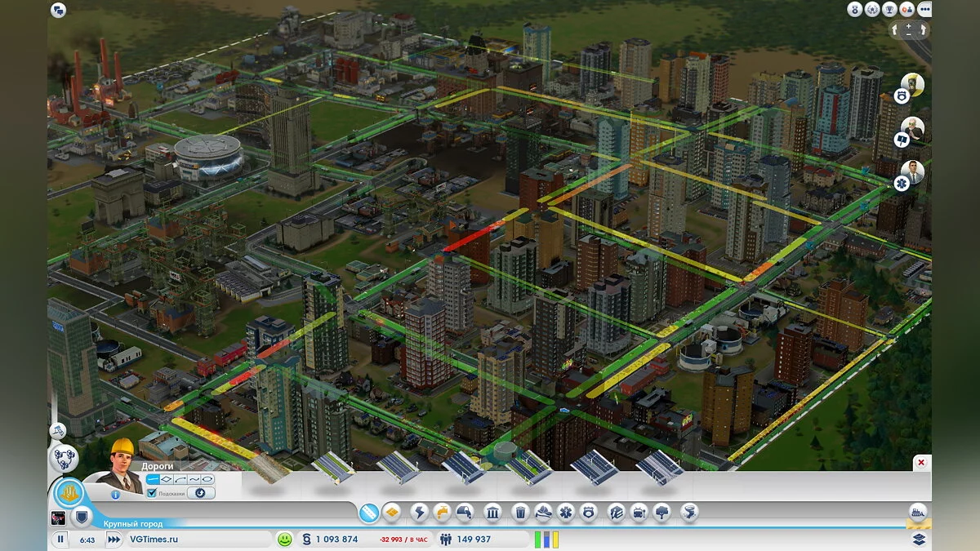Viewport: 980px width, 551px height.
Task: Select the freeform curve road mode
Action: point(194,479)
